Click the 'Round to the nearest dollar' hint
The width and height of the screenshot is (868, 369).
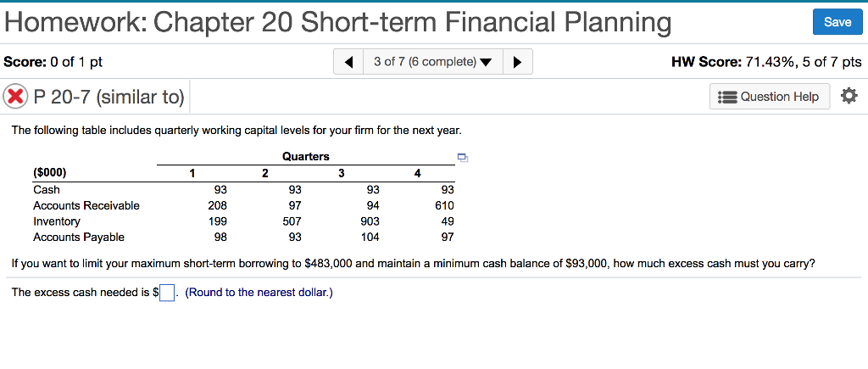tap(259, 292)
